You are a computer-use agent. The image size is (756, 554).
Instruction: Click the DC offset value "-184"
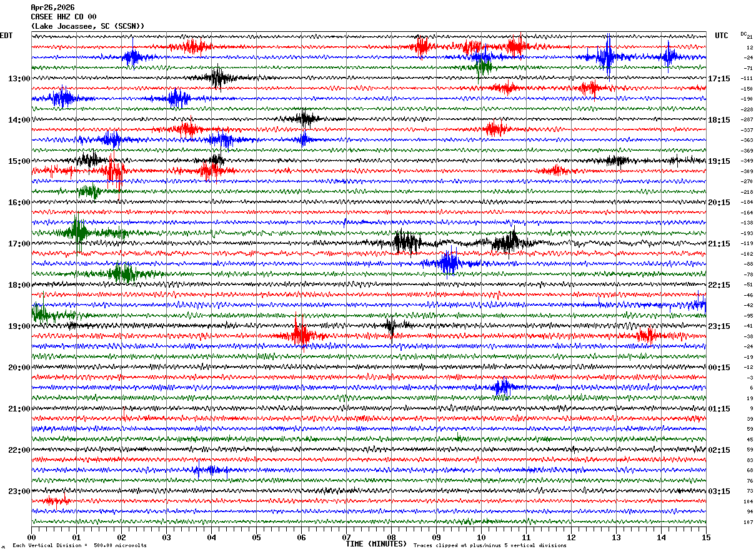tap(747, 203)
